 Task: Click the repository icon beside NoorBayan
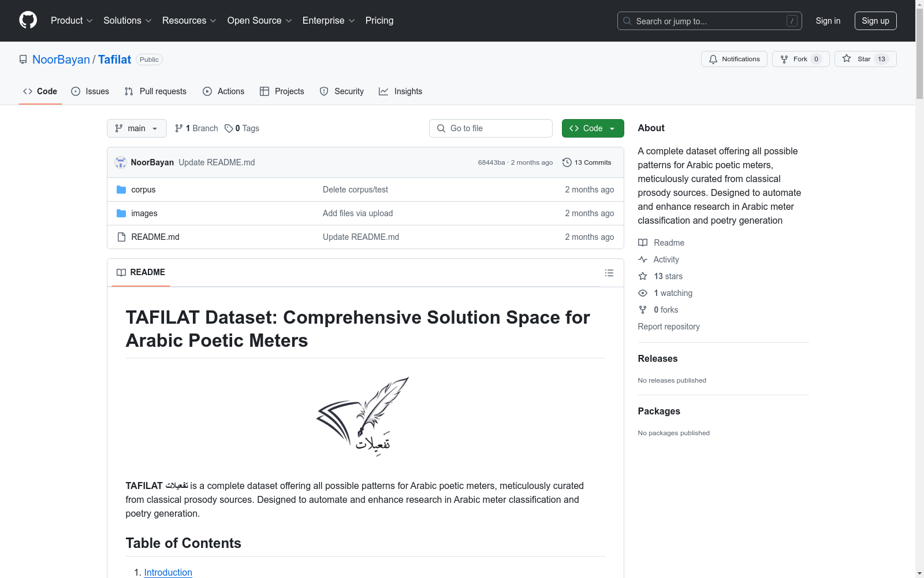[x=23, y=60]
